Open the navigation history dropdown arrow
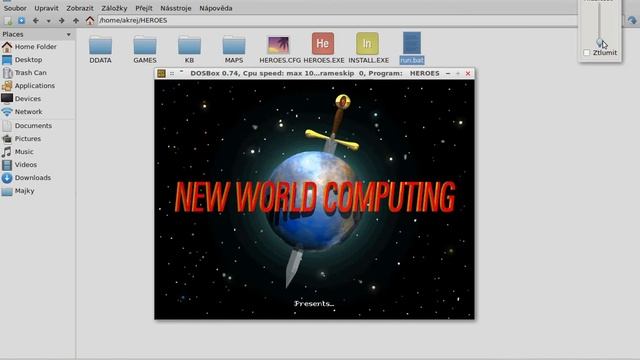The width and height of the screenshot is (640, 360). [x=49, y=21]
